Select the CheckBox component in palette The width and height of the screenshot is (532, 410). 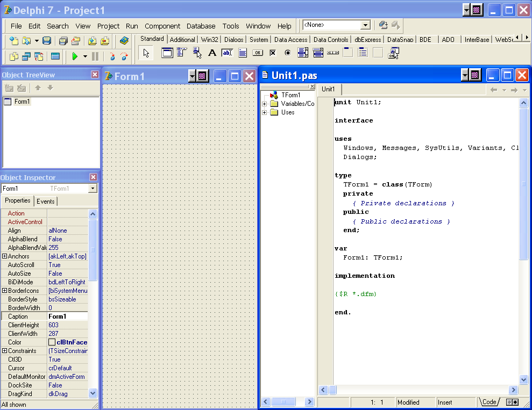coord(273,53)
